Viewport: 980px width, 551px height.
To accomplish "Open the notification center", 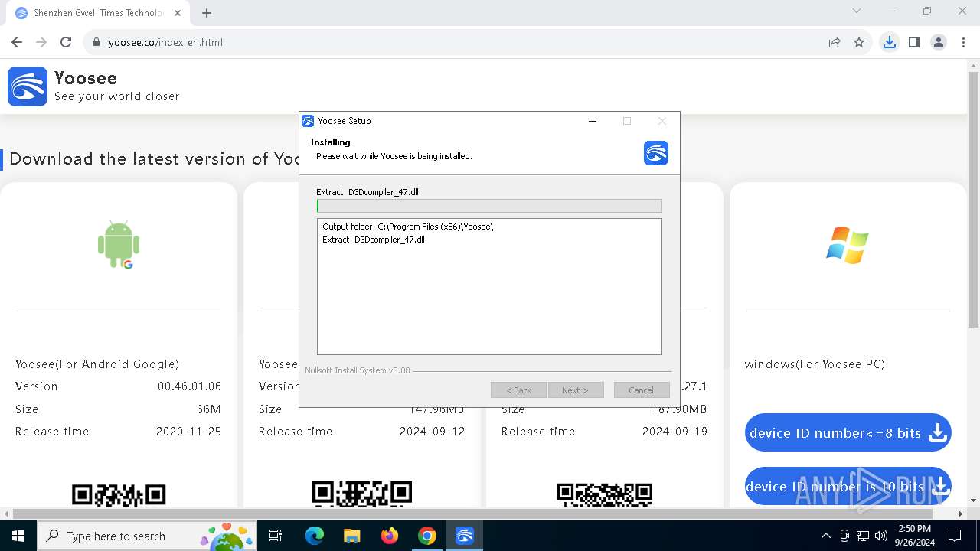I will click(955, 536).
